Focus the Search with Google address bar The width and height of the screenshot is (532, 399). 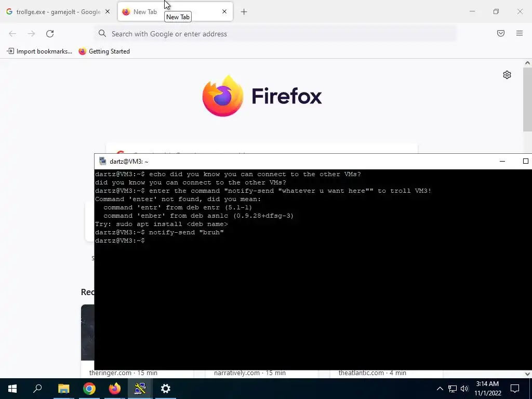(275, 34)
